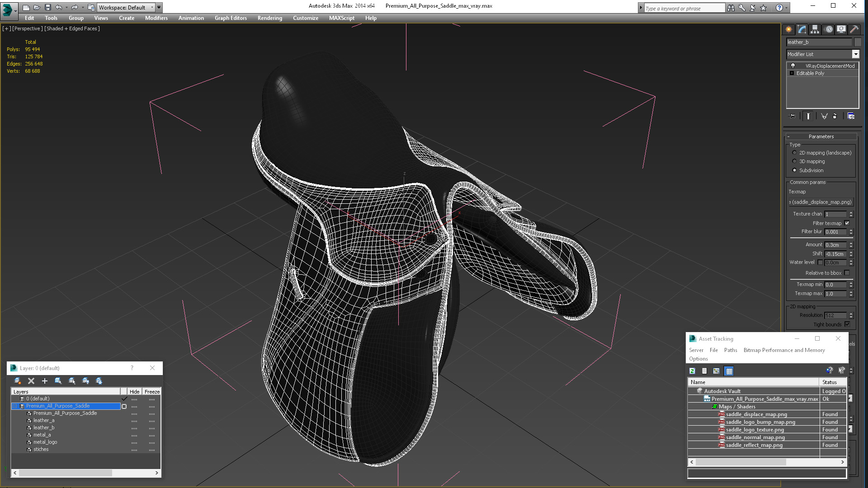Click the Save File toolbar icon
This screenshot has height=488, width=868.
click(x=48, y=7)
